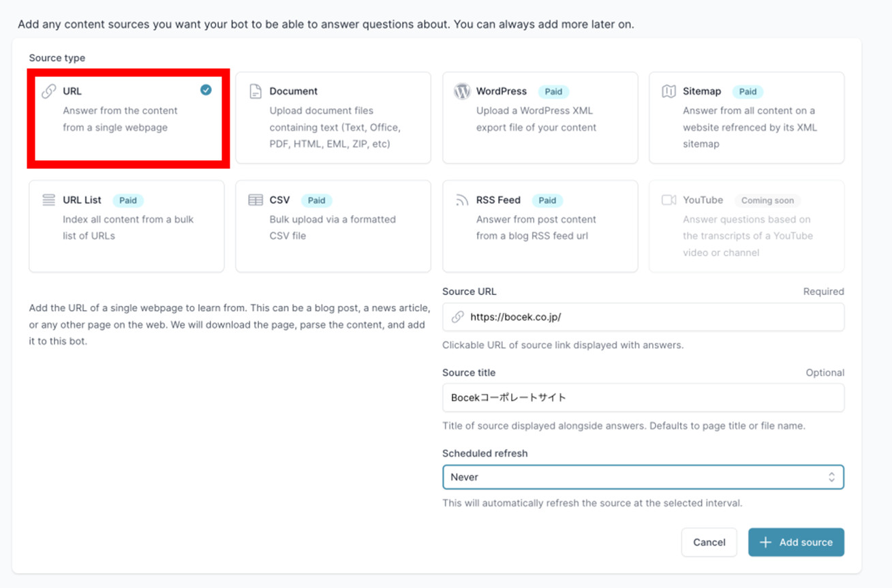Click link icon inside Source URL field
Screen dimensions: 892x588
coord(458,317)
